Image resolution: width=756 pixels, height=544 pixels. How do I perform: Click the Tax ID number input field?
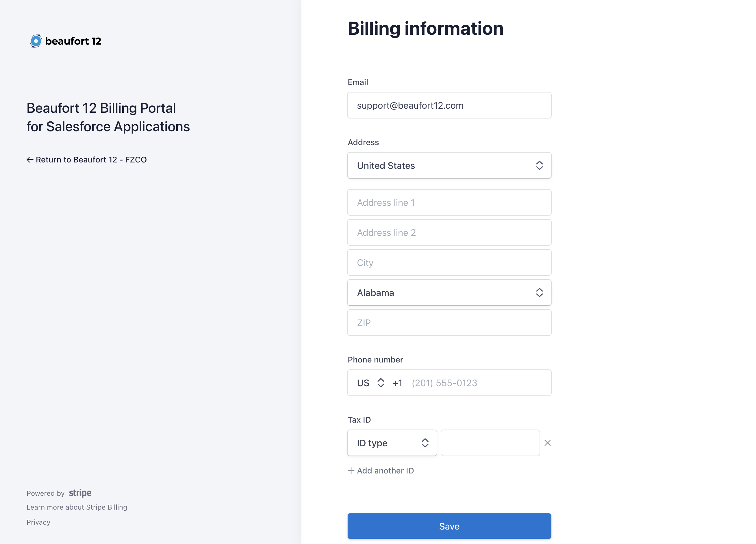coord(490,443)
